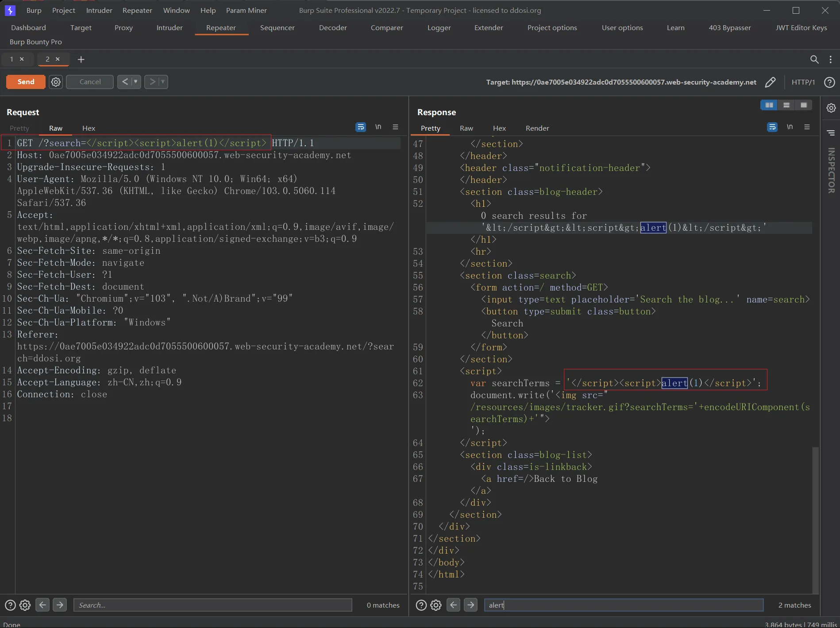
Task: Toggle request word wrap icon
Action: 361,127
